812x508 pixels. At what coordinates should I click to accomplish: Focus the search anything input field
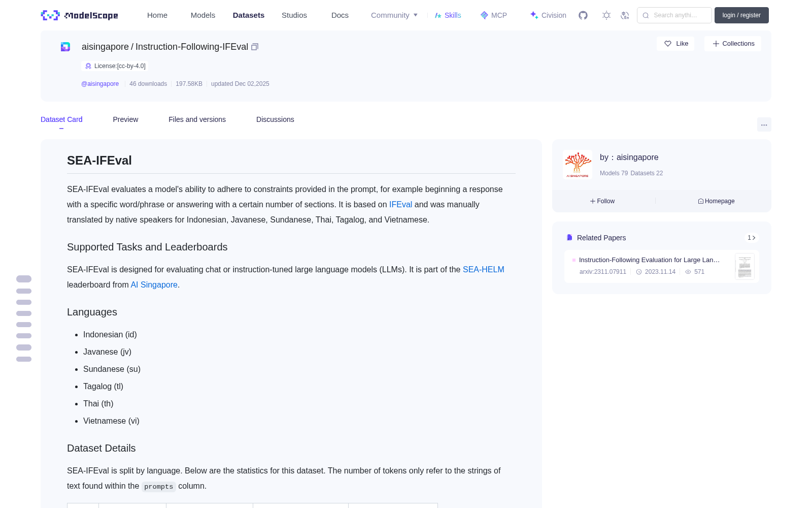674,15
